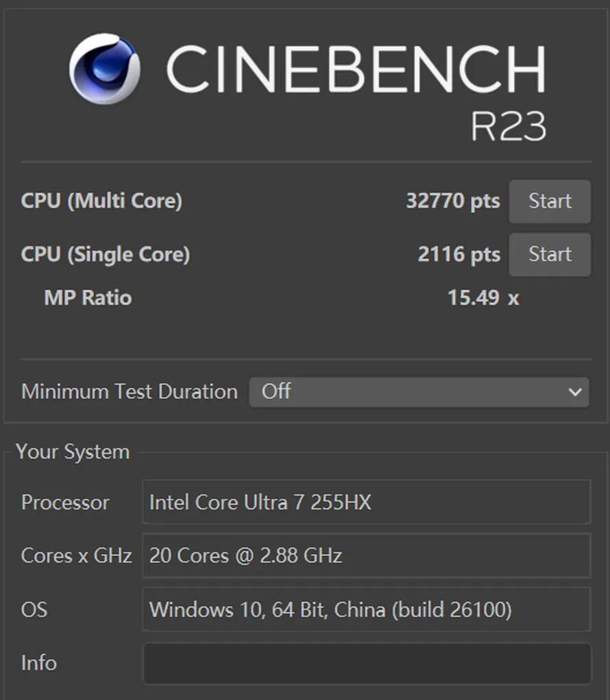The image size is (610, 700).
Task: Click the CPU (Multi Core) label
Action: click(x=101, y=202)
